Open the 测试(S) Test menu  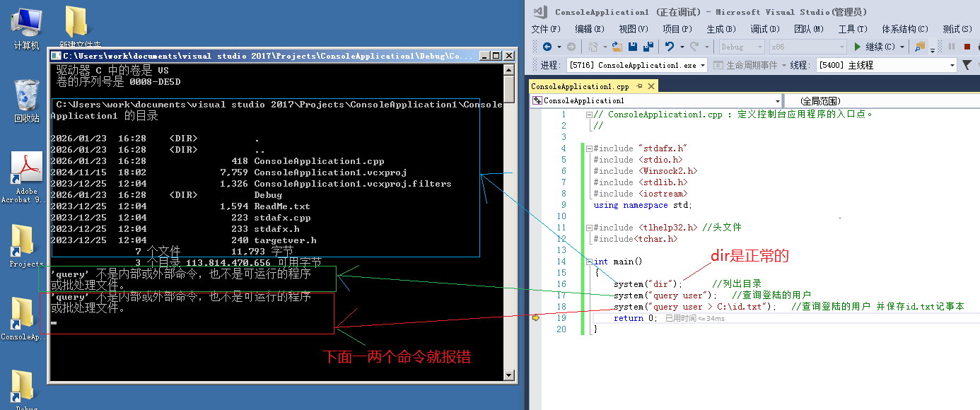click(x=957, y=29)
